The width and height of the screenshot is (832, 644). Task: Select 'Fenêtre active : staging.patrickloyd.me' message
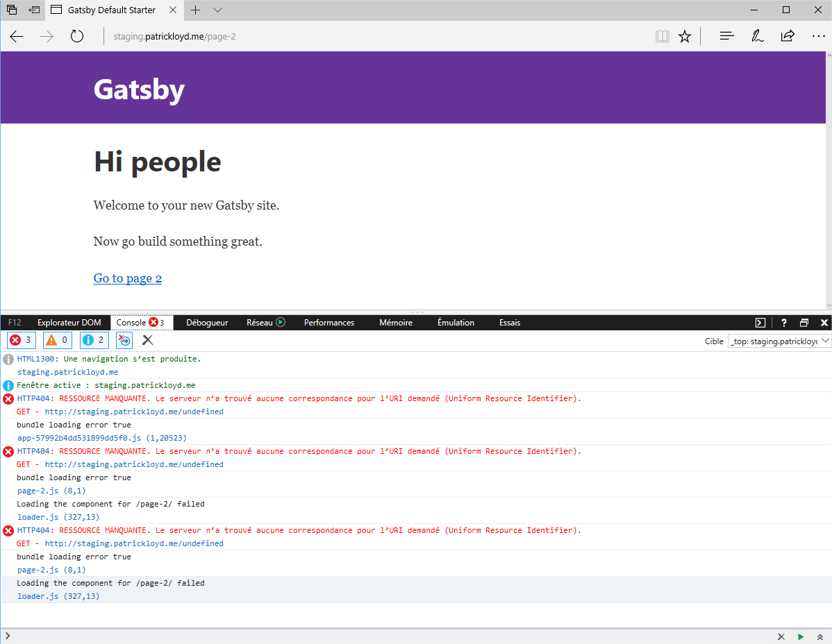point(106,385)
